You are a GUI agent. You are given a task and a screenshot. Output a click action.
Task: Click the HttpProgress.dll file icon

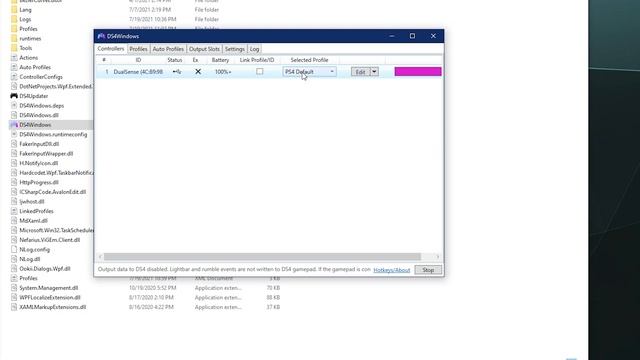tap(14, 182)
